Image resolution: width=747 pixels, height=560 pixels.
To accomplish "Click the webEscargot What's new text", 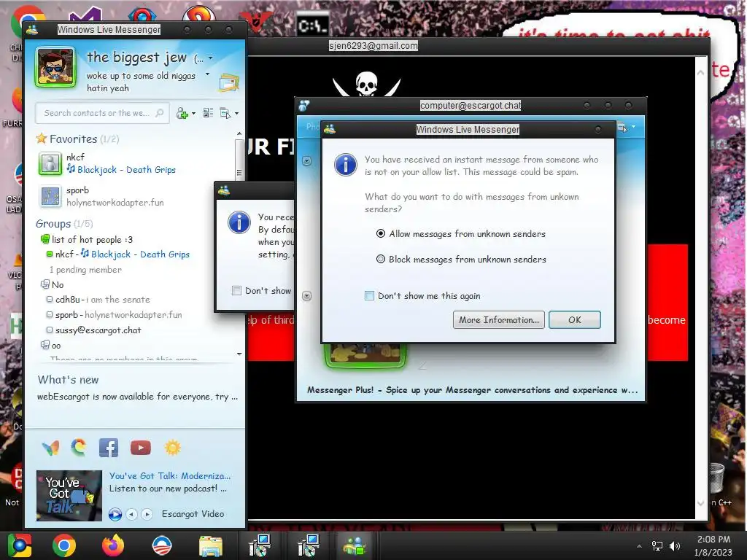I will pyautogui.click(x=137, y=397).
